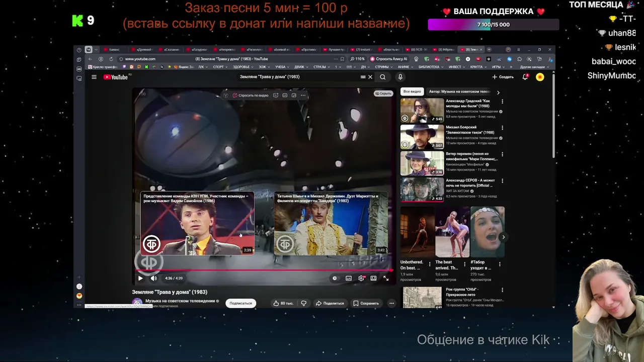Open the YouTube account avatar menu

[x=540, y=77]
